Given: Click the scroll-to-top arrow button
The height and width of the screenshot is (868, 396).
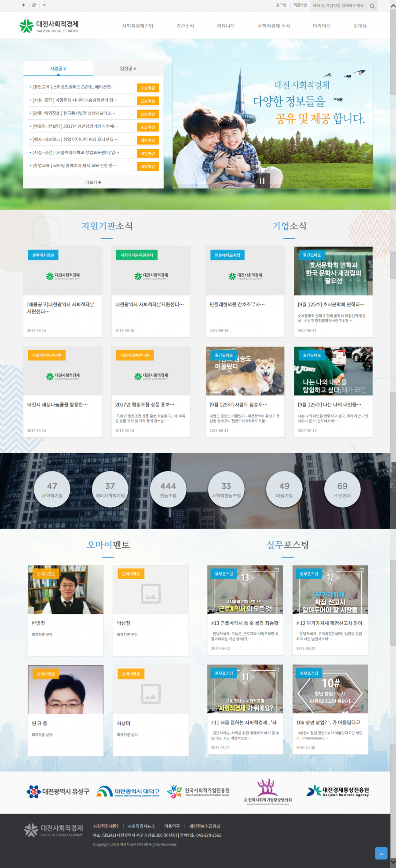Looking at the screenshot, I should click(381, 853).
